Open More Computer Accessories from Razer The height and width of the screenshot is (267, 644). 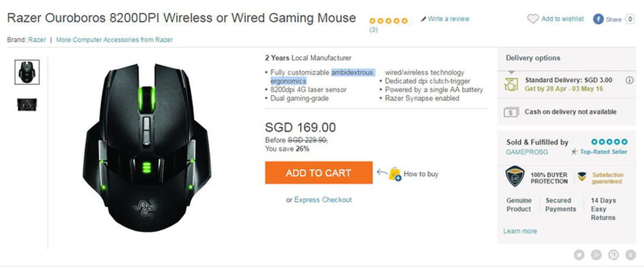point(114,40)
